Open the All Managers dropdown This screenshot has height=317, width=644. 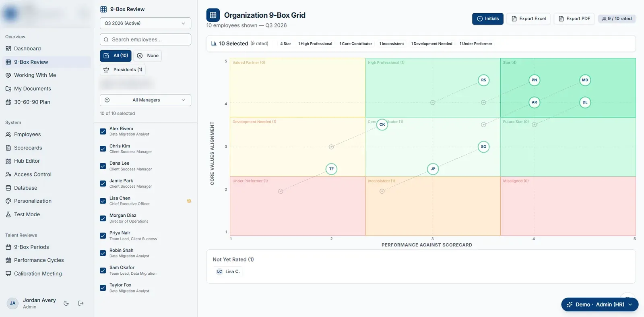tap(145, 100)
